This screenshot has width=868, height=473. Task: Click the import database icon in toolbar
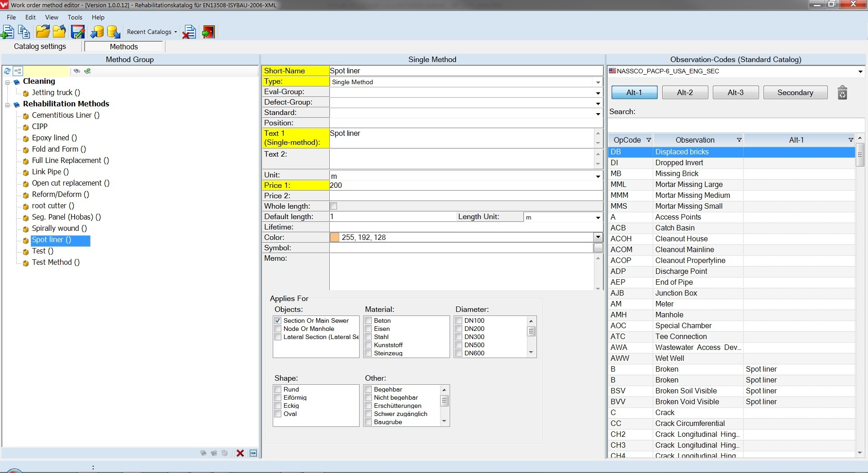click(97, 32)
